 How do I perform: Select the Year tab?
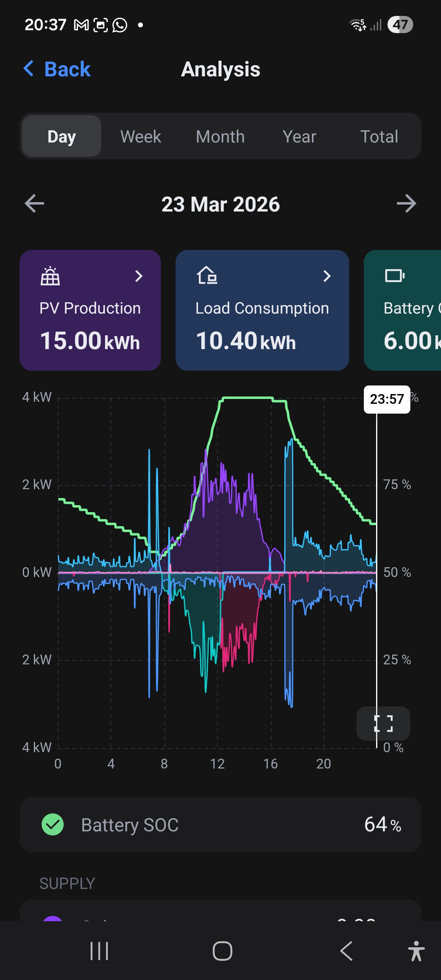tap(299, 136)
